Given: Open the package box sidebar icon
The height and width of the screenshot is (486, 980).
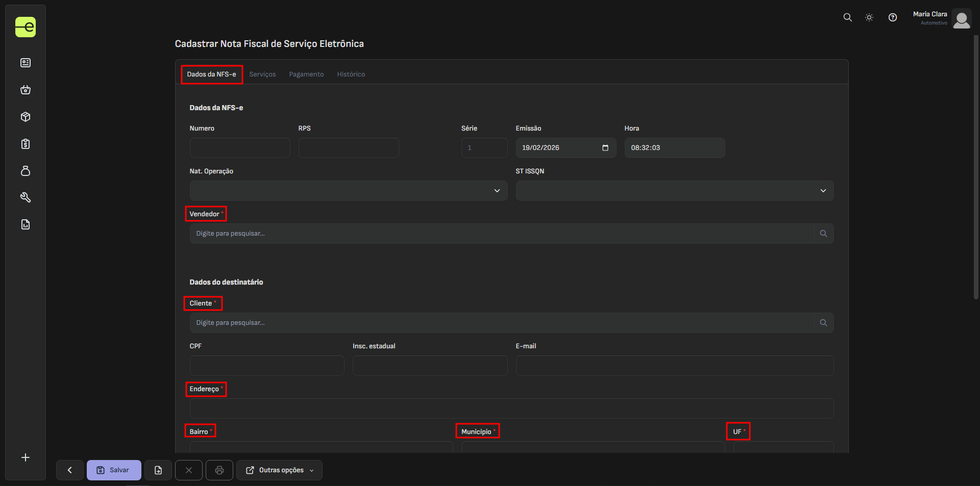Looking at the screenshot, I should 26,117.
